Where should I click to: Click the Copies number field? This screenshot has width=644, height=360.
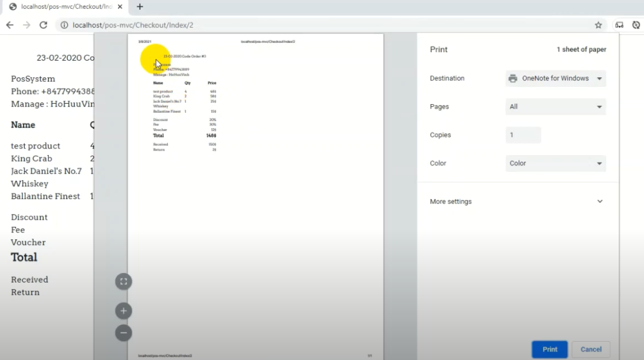point(523,135)
